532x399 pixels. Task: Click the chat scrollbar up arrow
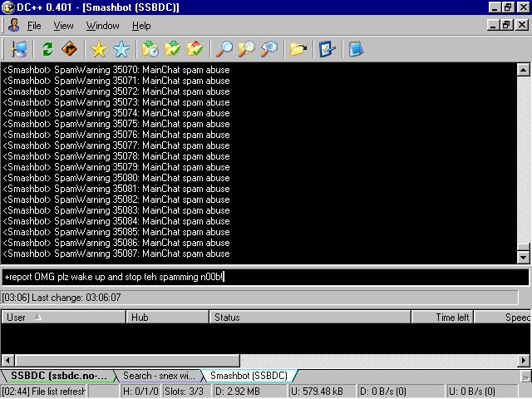point(523,70)
